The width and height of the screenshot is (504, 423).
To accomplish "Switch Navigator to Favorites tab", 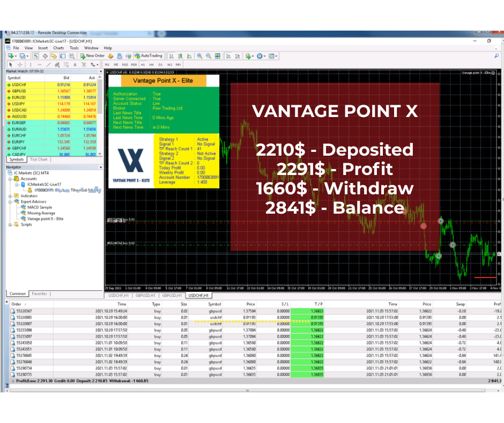I will pos(40,294).
